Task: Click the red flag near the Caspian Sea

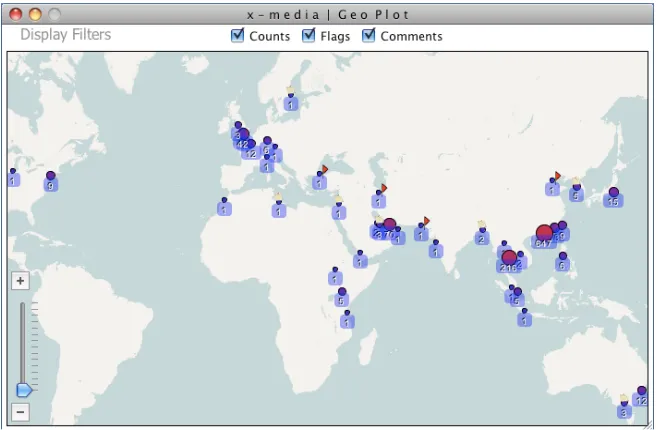Action: [x=384, y=188]
